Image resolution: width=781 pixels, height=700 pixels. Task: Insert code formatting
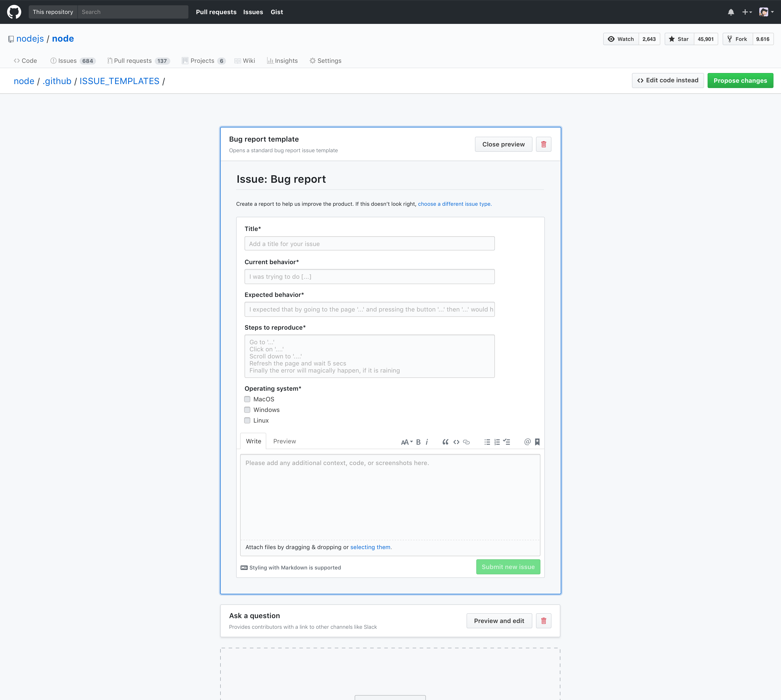pyautogui.click(x=456, y=442)
